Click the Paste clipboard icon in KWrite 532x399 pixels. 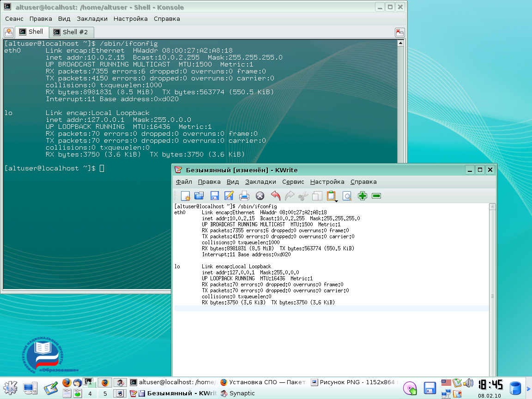331,196
